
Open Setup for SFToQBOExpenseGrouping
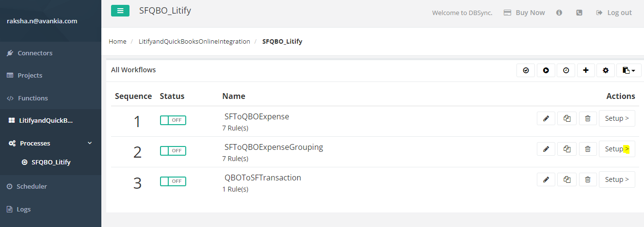pyautogui.click(x=617, y=149)
